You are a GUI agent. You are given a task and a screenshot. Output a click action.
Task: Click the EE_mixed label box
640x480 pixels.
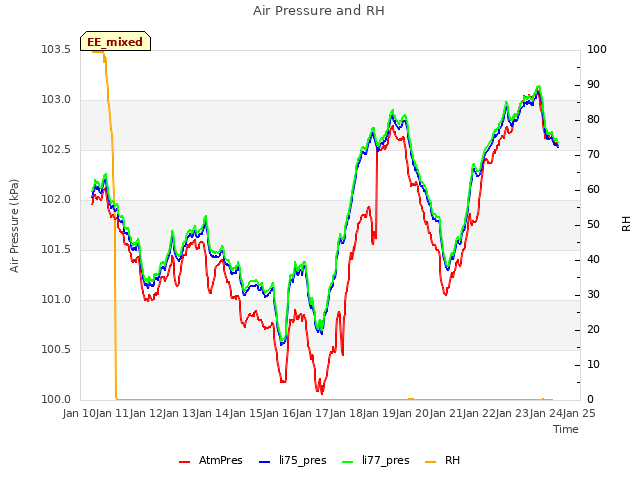click(x=116, y=41)
